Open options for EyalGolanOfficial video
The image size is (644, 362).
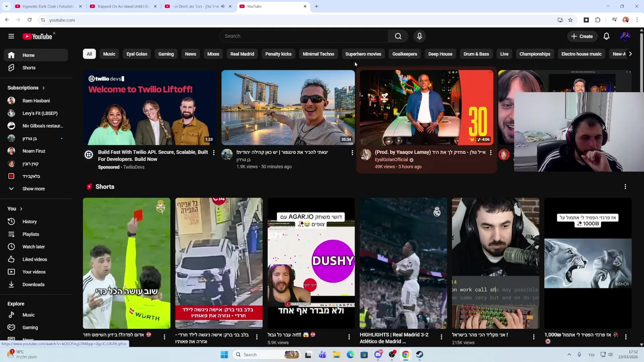click(x=491, y=152)
